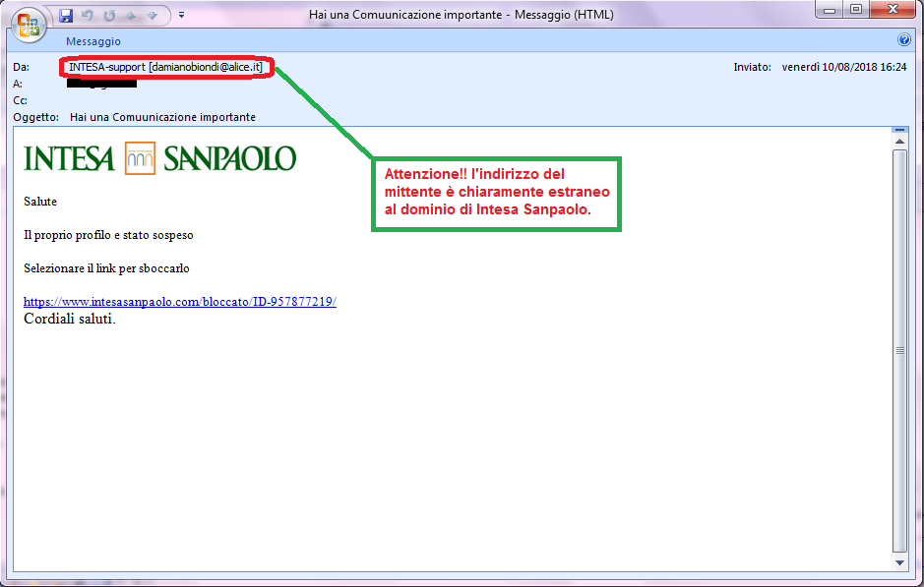Save the message with the floppy icon

coord(66,16)
